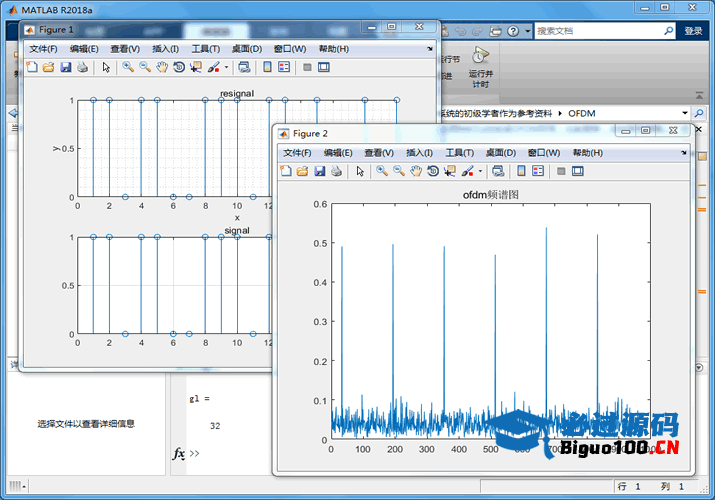Click Save Figure icon in Figure 2 toolbar

click(x=319, y=172)
